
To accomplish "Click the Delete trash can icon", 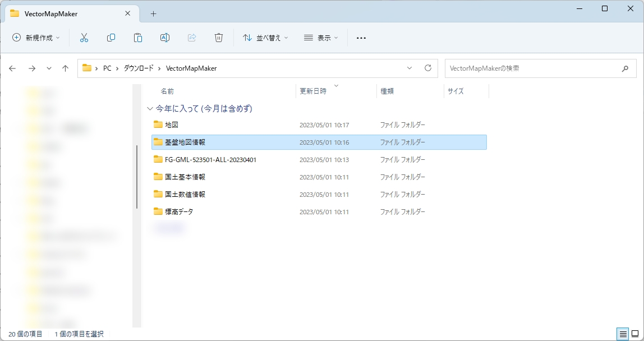I will (x=219, y=38).
